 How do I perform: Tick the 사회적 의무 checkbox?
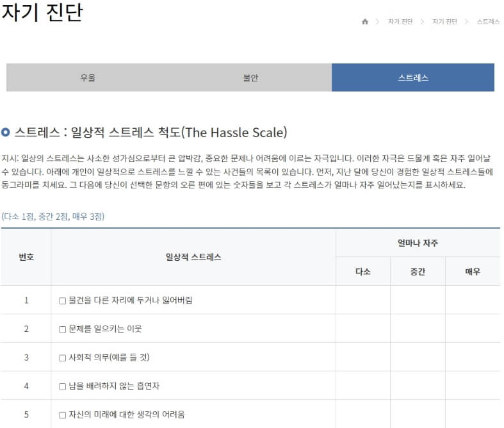pos(62,358)
